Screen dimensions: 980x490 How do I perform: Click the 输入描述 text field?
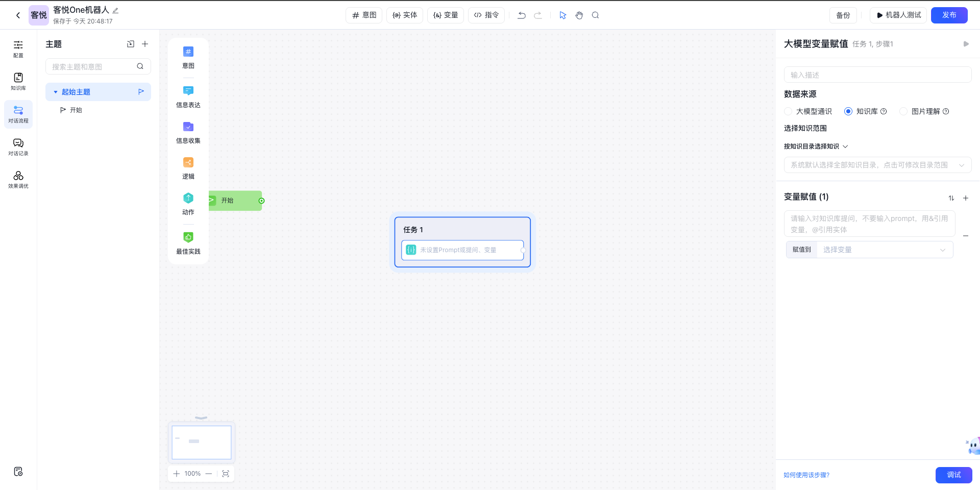[877, 75]
